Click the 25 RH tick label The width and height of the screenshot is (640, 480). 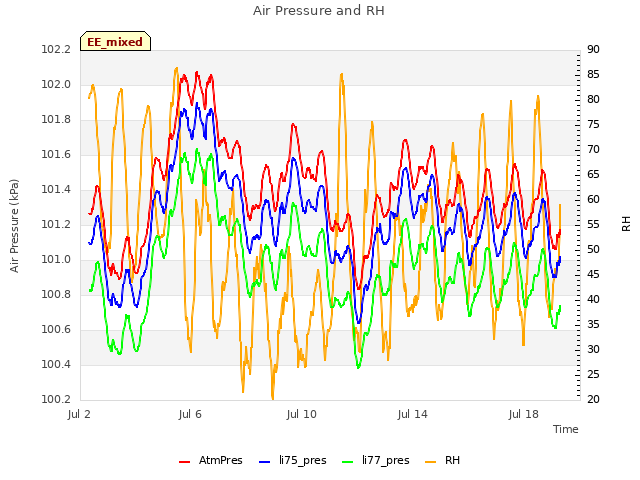tap(593, 375)
